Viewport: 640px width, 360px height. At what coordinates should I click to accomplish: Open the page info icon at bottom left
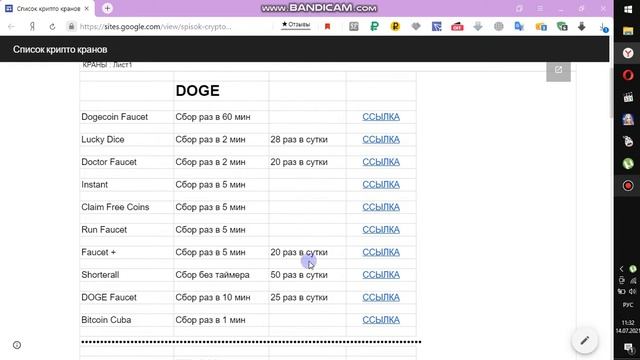point(17,345)
